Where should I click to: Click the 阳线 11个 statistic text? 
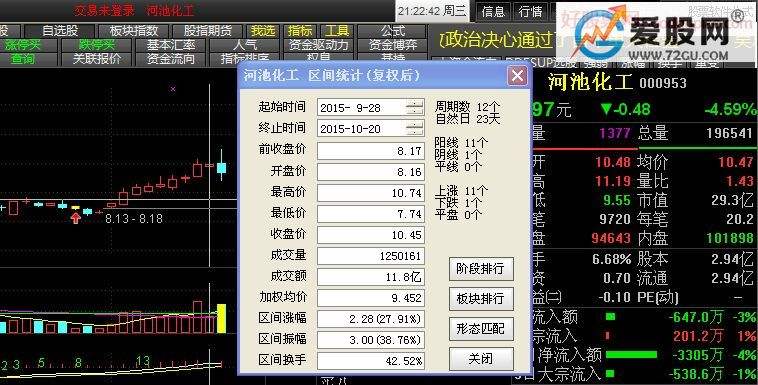tap(461, 143)
